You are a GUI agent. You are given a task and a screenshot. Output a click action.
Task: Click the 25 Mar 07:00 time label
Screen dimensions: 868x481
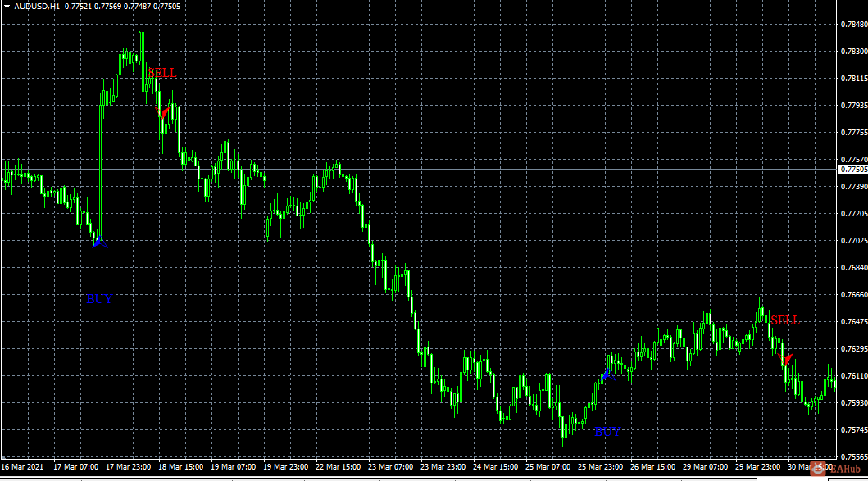click(x=548, y=467)
